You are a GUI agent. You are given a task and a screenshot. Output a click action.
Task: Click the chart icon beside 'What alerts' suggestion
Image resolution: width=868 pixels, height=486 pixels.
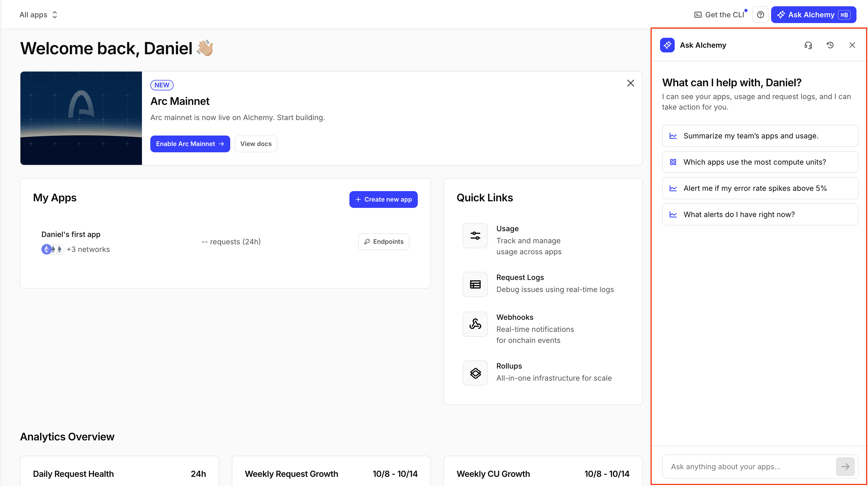[673, 215]
